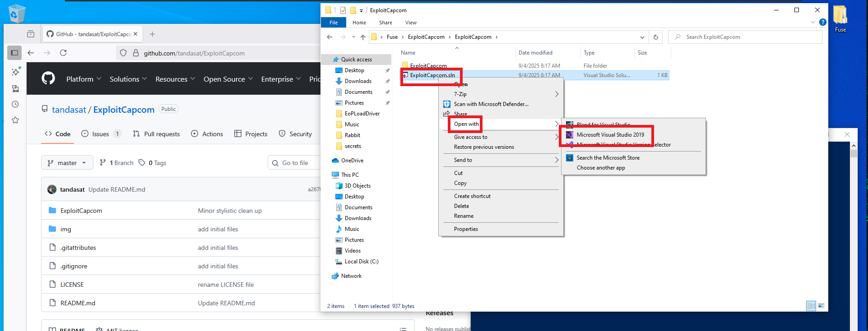Expand the Platform navigation menu

click(84, 79)
